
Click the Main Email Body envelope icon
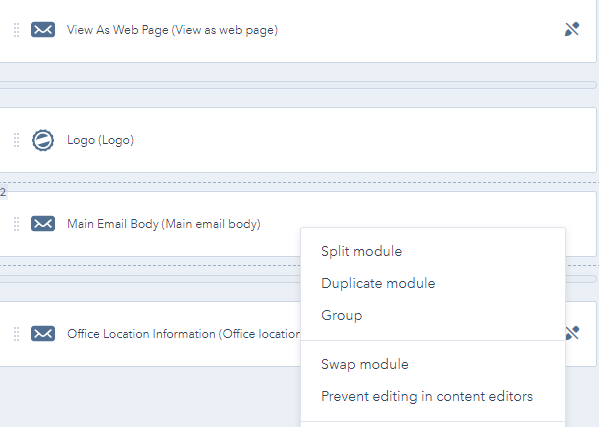tap(43, 223)
